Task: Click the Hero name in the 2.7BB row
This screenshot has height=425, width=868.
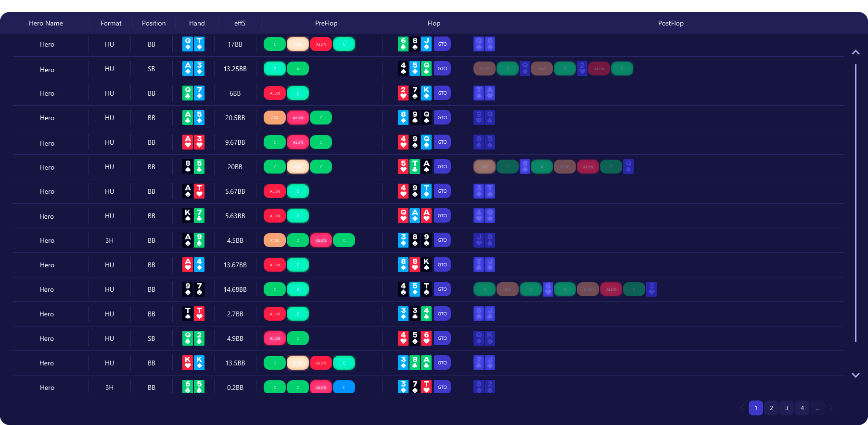Action: coord(47,314)
